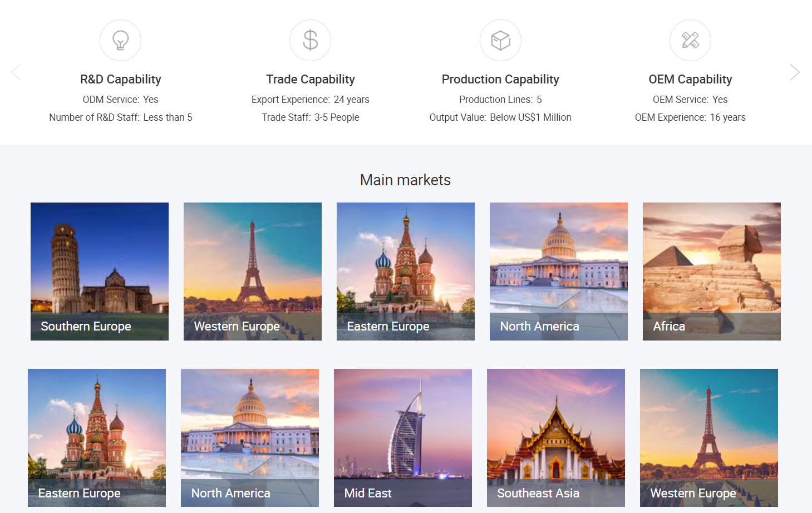
Task: Click the Production Capability heading
Action: pos(500,80)
